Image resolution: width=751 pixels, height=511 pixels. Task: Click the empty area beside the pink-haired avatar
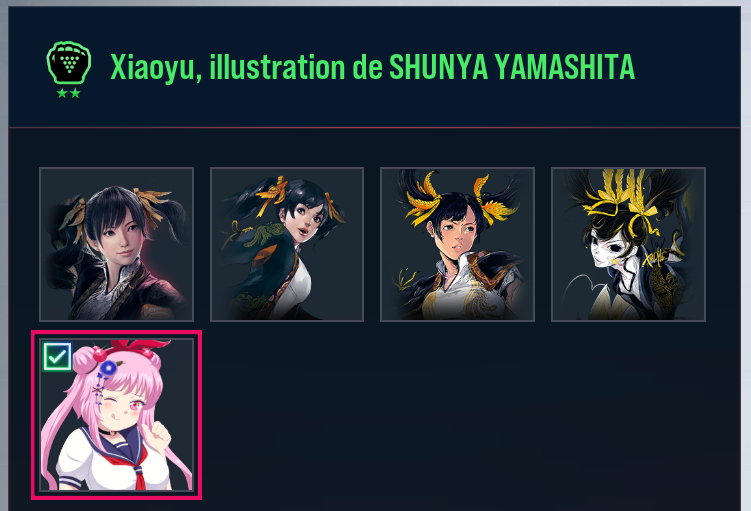469,415
